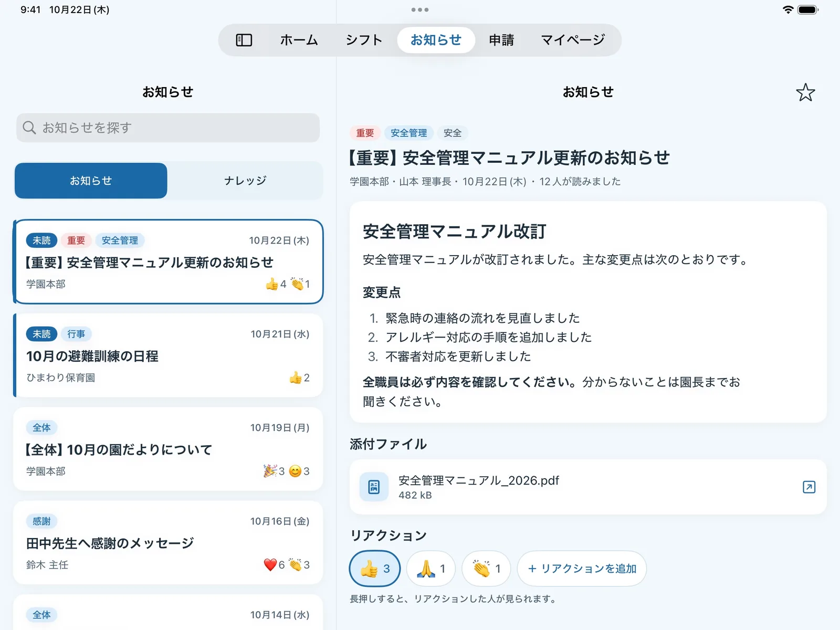
Task: Click the heart reaction on 田中先生 card
Action: pyautogui.click(x=274, y=565)
